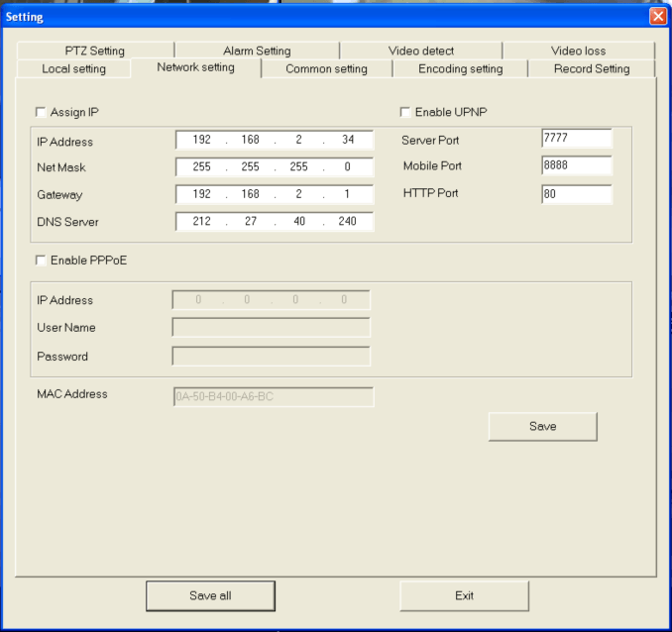This screenshot has height=632, width=672.
Task: Open the PTZ Setting tab
Action: point(95,51)
